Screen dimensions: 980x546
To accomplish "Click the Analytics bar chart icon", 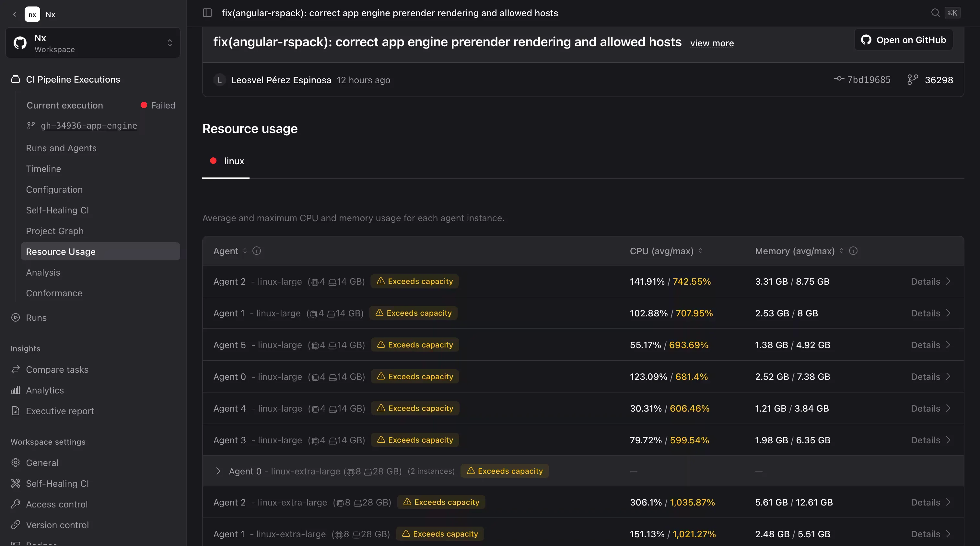I will (x=16, y=390).
